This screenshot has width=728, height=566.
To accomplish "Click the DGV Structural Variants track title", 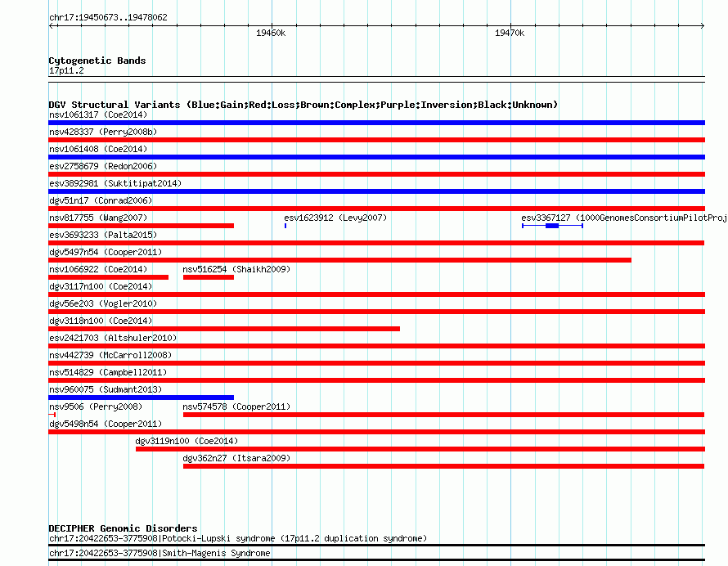I will point(303,105).
